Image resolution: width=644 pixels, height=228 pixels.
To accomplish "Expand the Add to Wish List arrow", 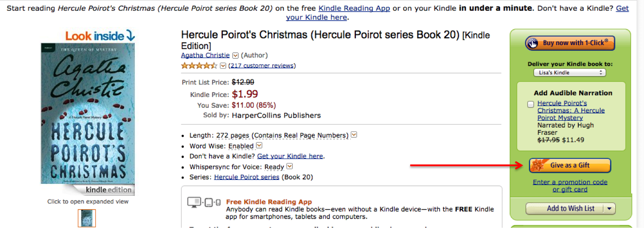I will [x=609, y=209].
